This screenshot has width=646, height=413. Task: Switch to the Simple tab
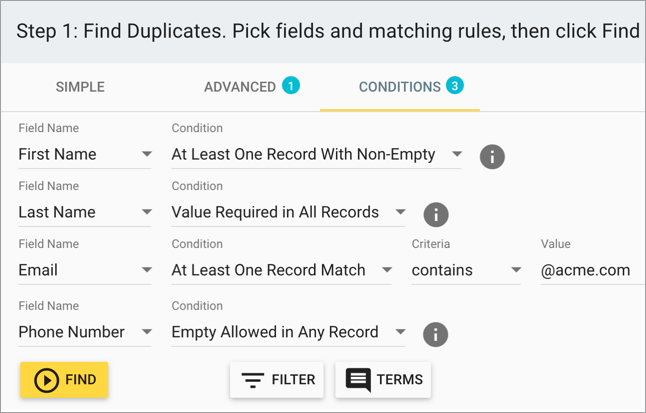click(x=80, y=87)
